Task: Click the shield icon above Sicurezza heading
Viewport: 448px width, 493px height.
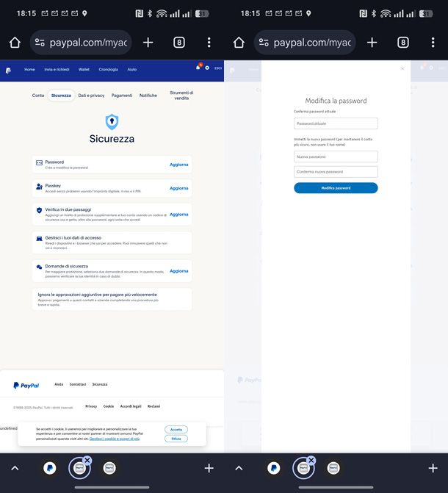Action: pyautogui.click(x=112, y=122)
